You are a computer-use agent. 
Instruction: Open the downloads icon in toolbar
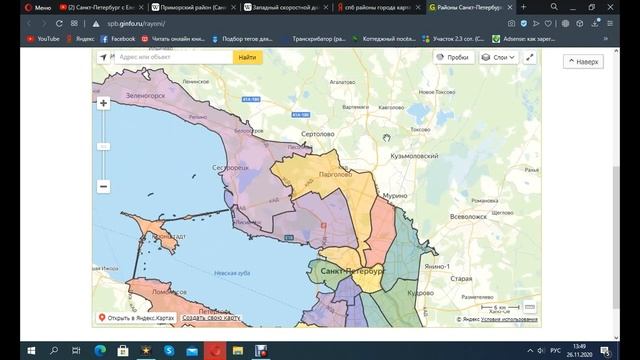pos(595,24)
